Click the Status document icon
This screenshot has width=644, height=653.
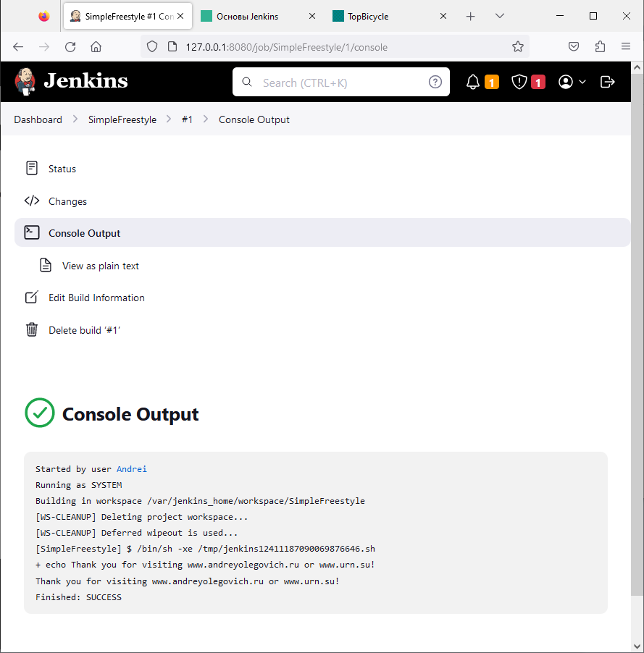[32, 168]
